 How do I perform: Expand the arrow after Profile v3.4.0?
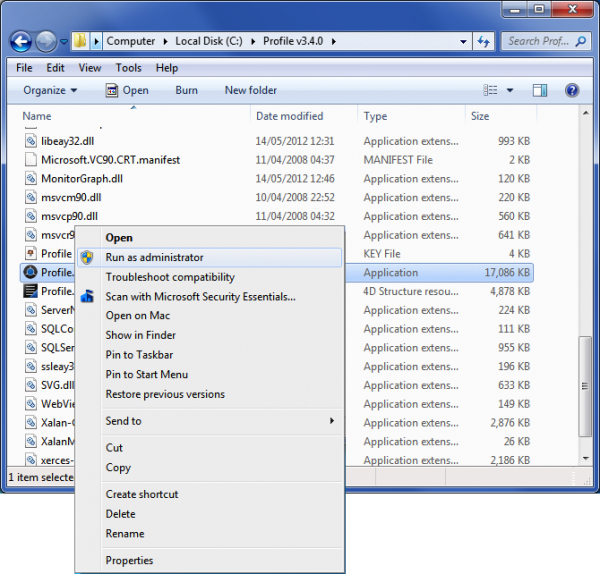coord(334,41)
